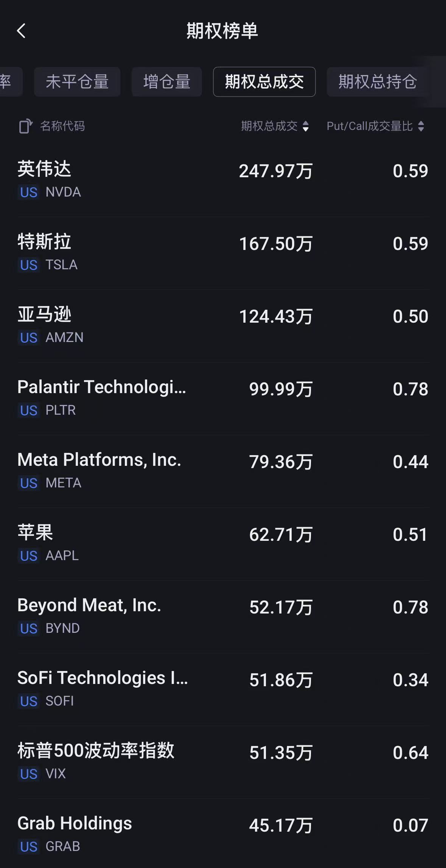This screenshot has height=868, width=446.
Task: Open the 苹果 AAPL row
Action: [223, 543]
